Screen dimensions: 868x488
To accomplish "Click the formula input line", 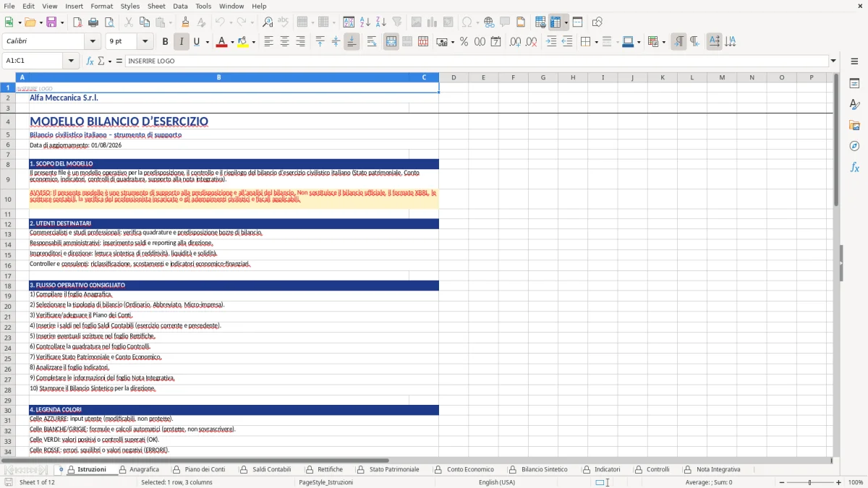I will coord(477,61).
